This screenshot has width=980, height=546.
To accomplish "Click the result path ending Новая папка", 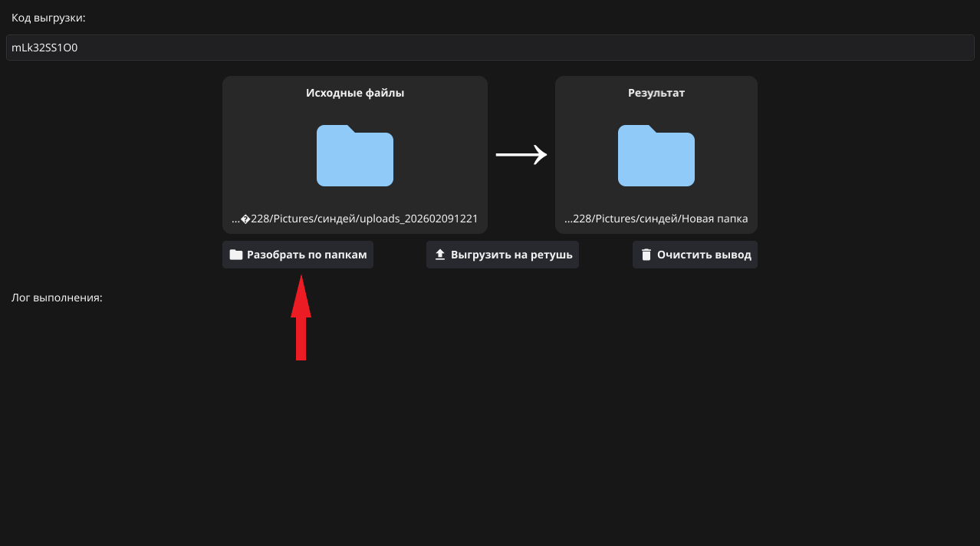I will click(x=656, y=219).
